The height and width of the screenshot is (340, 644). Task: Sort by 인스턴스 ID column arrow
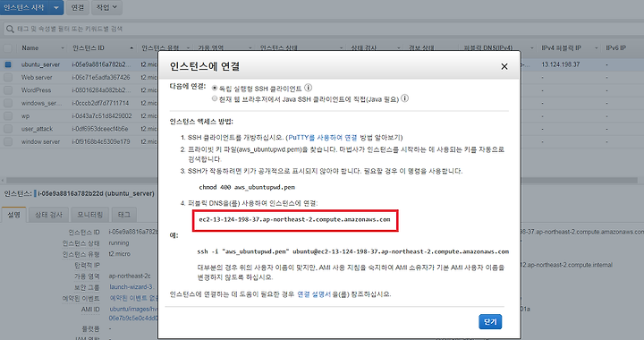tap(131, 48)
